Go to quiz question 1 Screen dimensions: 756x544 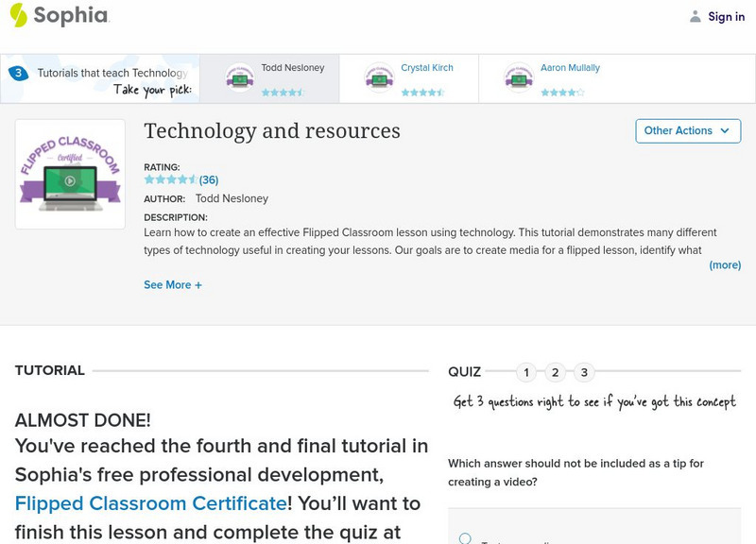[526, 372]
